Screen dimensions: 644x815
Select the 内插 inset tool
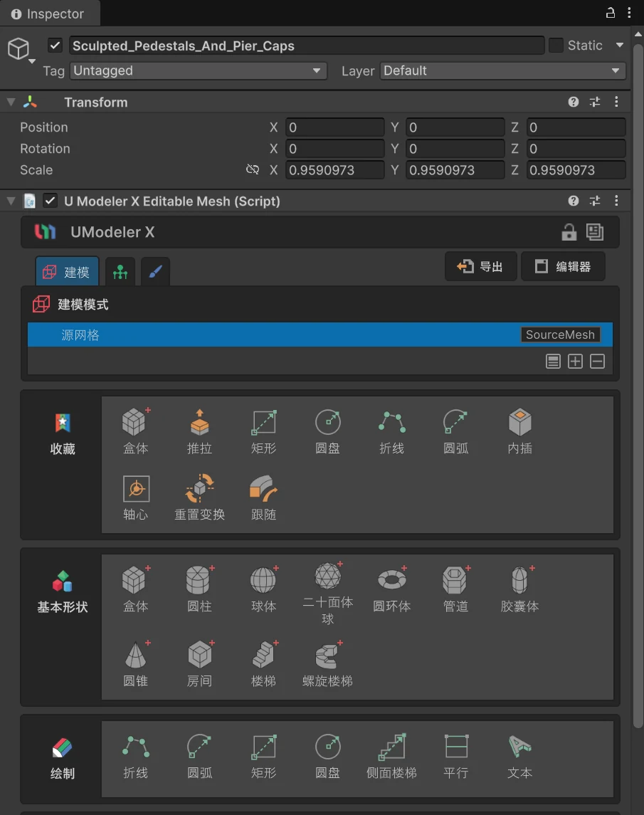[x=519, y=431]
